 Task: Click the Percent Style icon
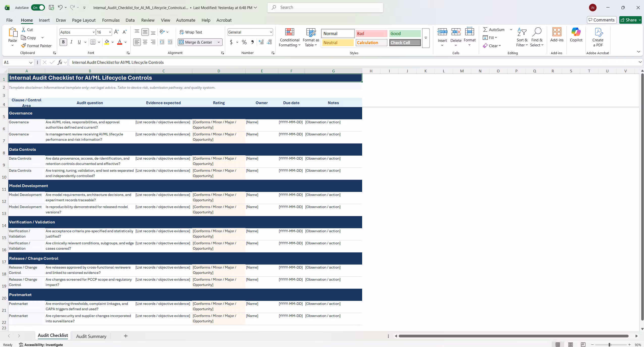coord(244,42)
